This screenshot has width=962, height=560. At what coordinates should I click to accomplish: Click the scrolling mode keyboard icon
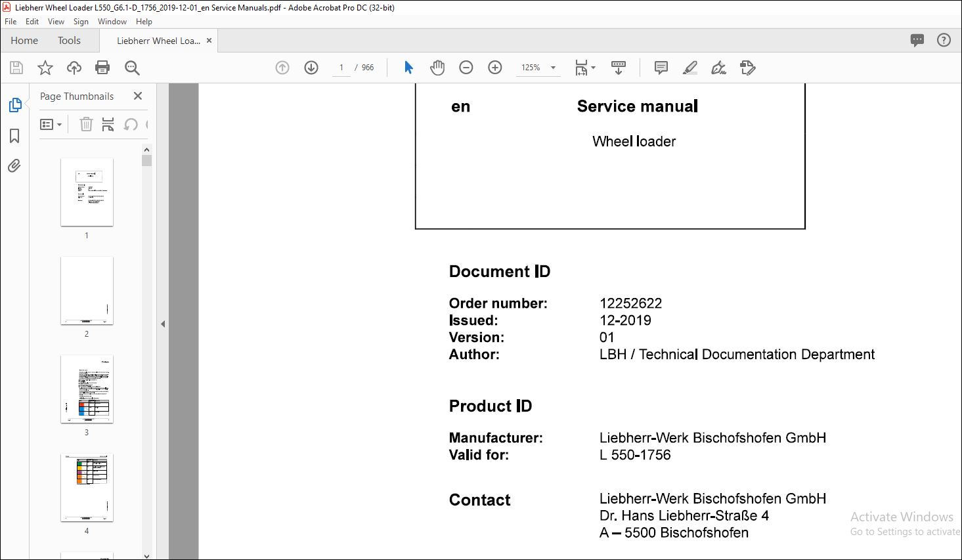pos(619,68)
